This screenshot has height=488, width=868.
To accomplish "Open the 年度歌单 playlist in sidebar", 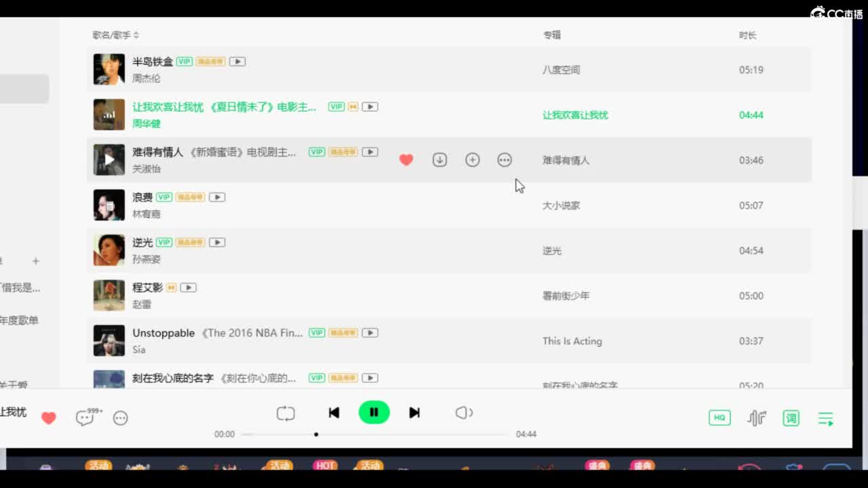I will click(x=19, y=321).
